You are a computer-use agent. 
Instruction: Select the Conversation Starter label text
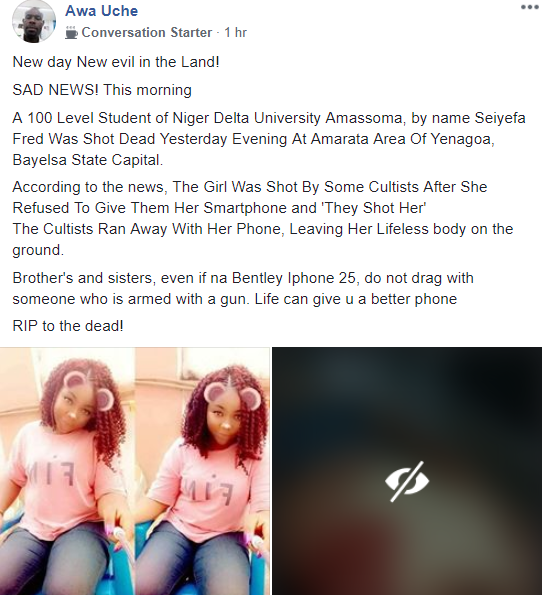pos(147,33)
